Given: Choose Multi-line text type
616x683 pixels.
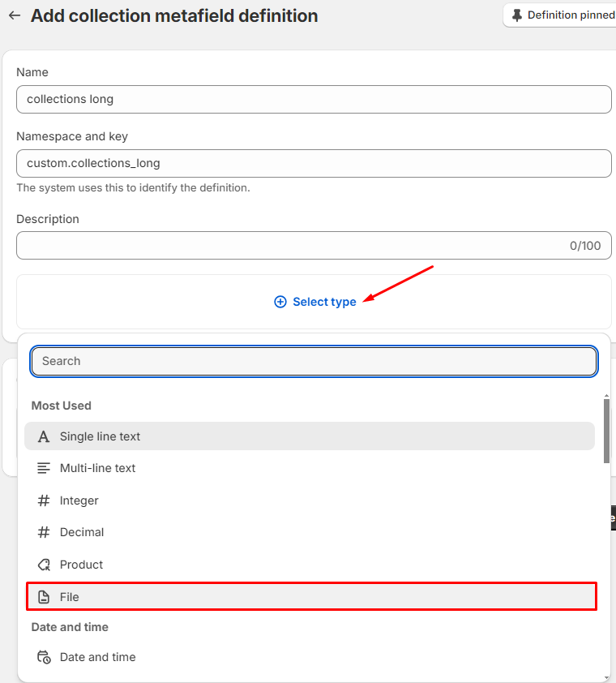Looking at the screenshot, I should pos(97,468).
